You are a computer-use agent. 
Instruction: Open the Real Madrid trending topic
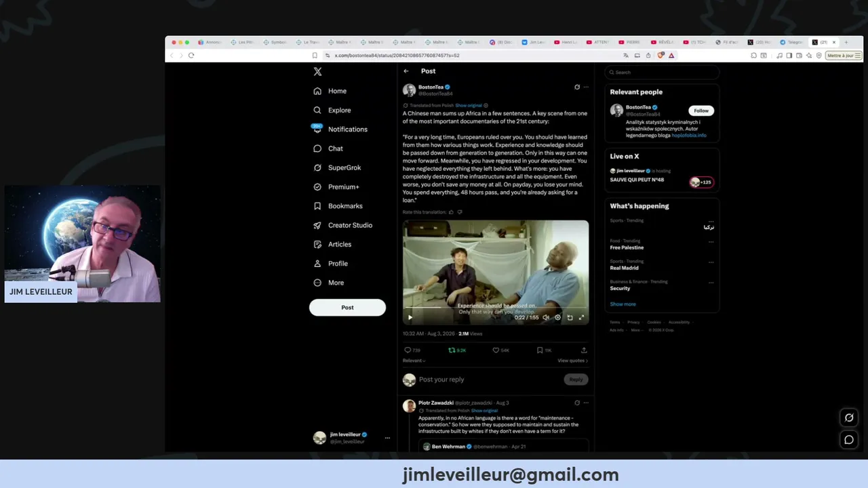click(x=624, y=268)
